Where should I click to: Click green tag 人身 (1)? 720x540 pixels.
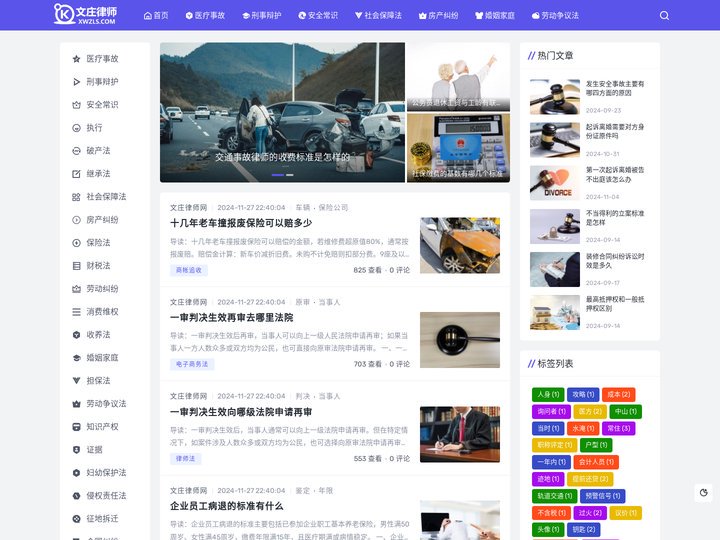click(548, 394)
